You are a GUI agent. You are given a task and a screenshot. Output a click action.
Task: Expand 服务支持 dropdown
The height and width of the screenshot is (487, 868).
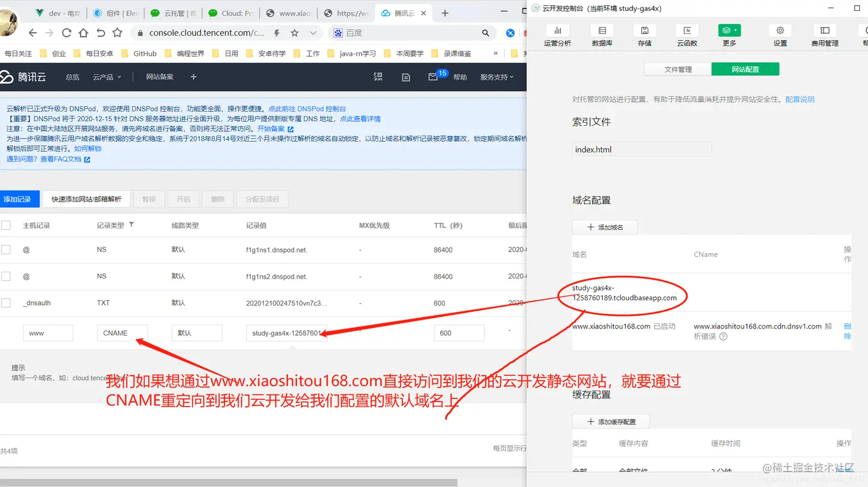497,77
